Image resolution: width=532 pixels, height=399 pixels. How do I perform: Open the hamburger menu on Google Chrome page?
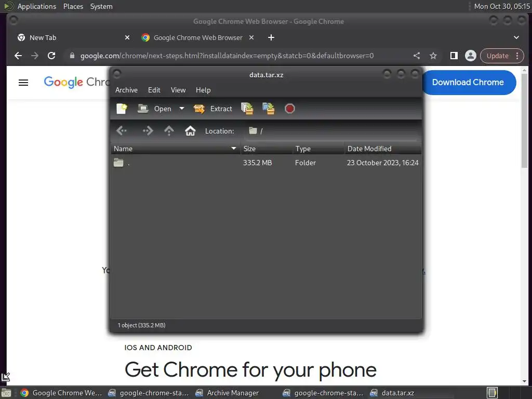(23, 83)
